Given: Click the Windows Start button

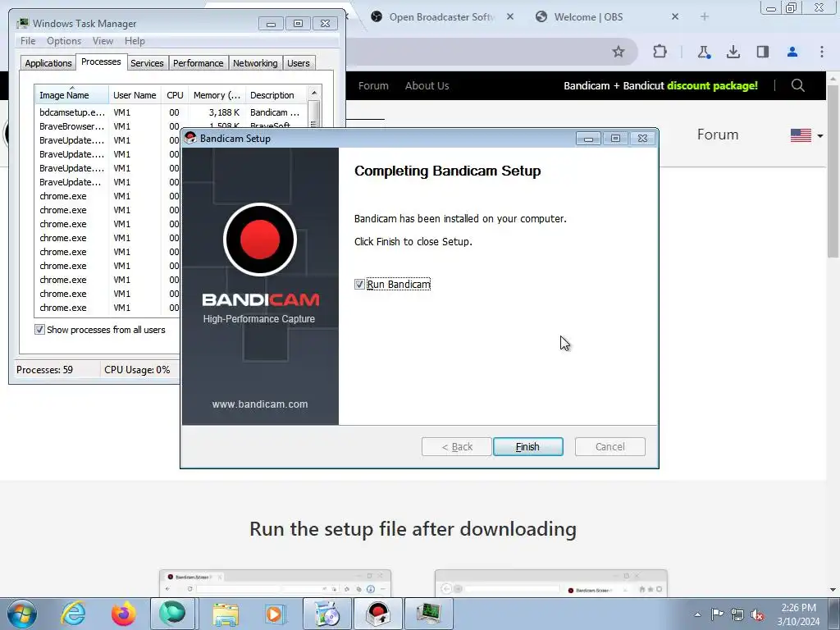Looking at the screenshot, I should 22,614.
